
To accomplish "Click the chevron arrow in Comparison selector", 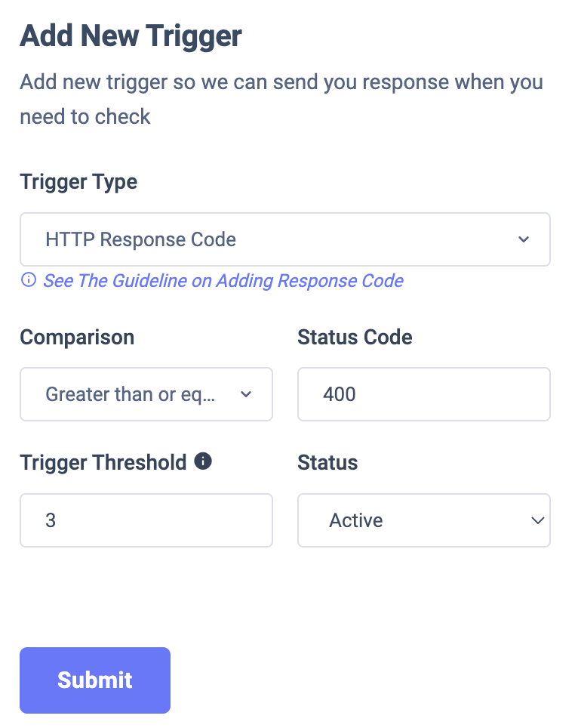I will tap(246, 394).
